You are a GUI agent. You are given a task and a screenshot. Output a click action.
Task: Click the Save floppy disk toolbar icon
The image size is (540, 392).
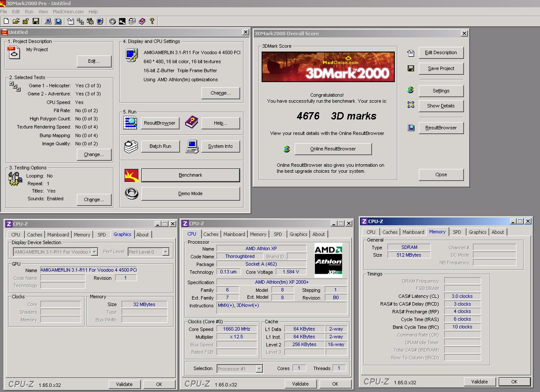(36, 21)
